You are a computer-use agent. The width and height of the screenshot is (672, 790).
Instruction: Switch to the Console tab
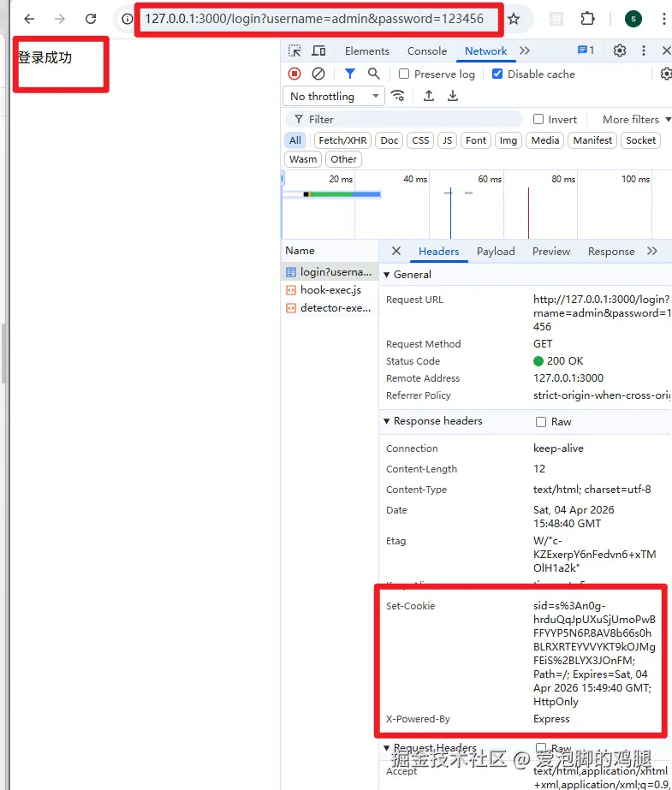(x=426, y=50)
